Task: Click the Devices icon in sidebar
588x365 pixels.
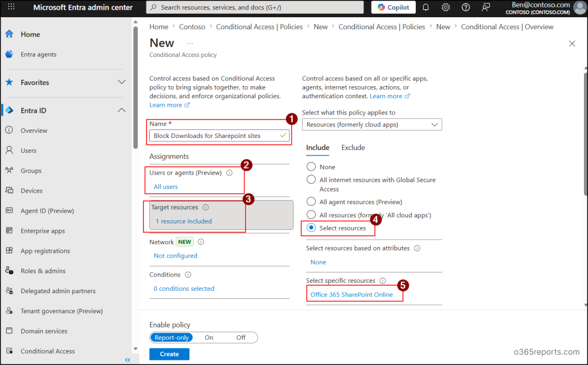Action: 9,190
